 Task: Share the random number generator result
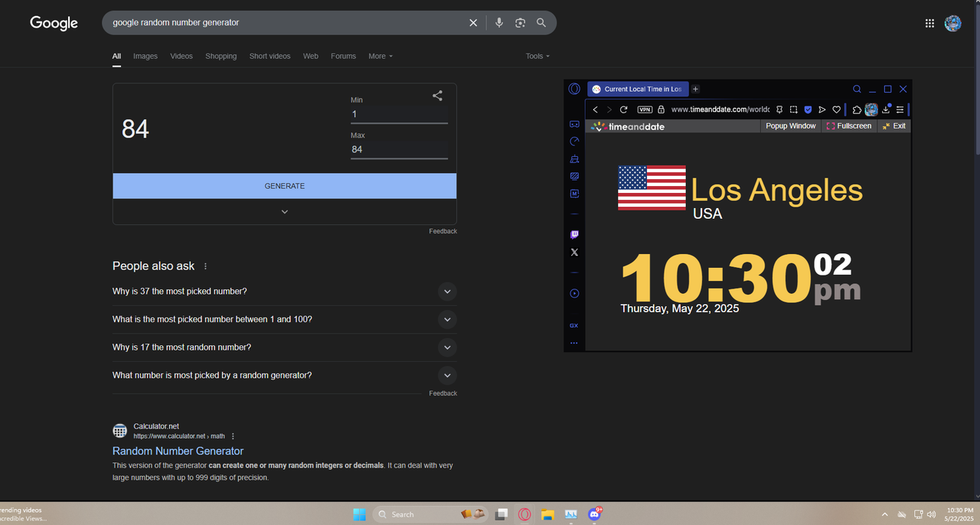pyautogui.click(x=437, y=96)
